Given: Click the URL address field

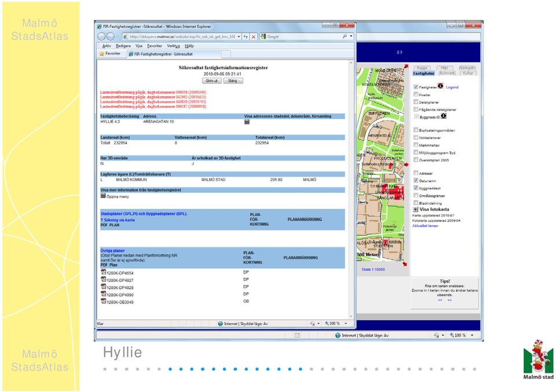Looking at the screenshot, I should coord(182,36).
